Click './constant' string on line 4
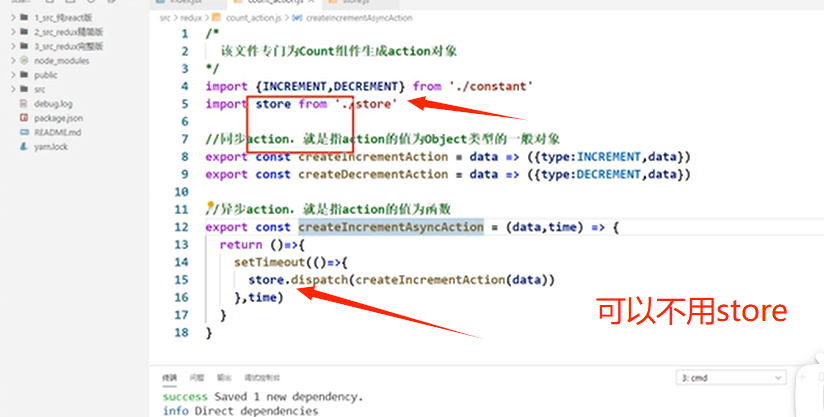This screenshot has width=824, height=417. tap(491, 86)
